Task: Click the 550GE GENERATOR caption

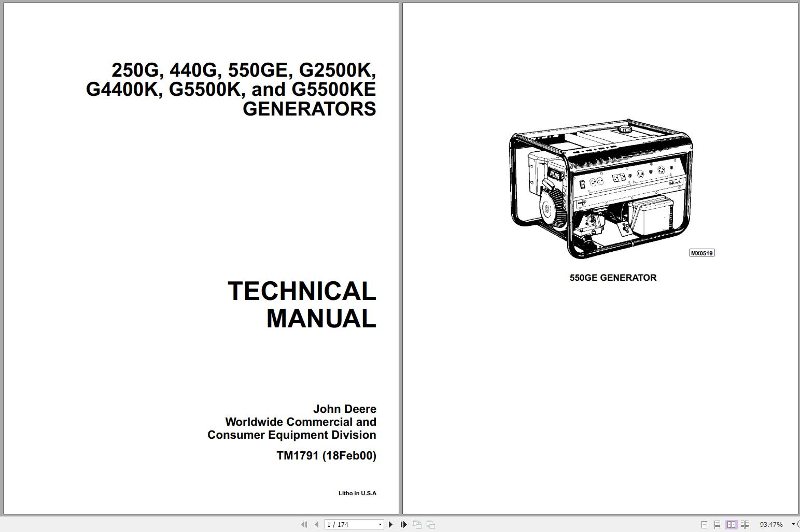Action: [x=612, y=277]
